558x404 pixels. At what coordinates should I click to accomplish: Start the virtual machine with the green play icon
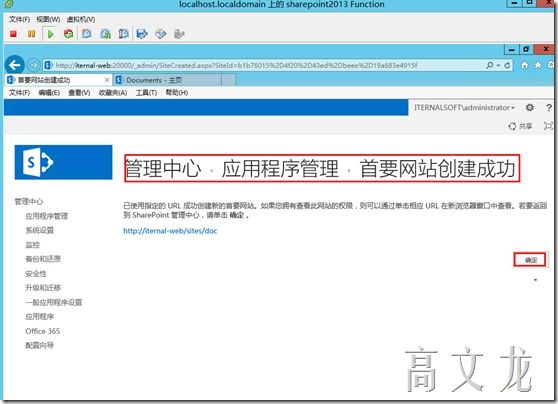point(50,34)
